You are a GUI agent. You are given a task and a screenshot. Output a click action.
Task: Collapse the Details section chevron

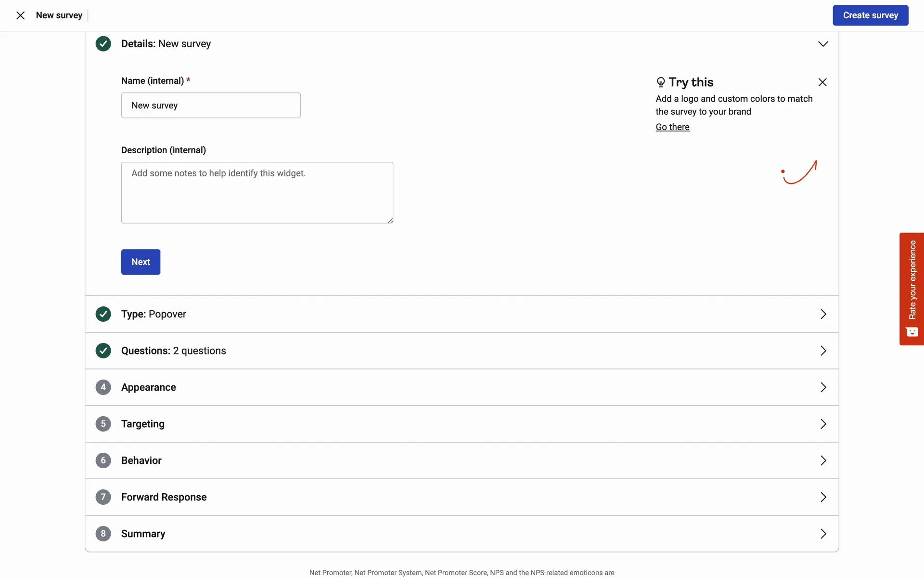coord(823,44)
